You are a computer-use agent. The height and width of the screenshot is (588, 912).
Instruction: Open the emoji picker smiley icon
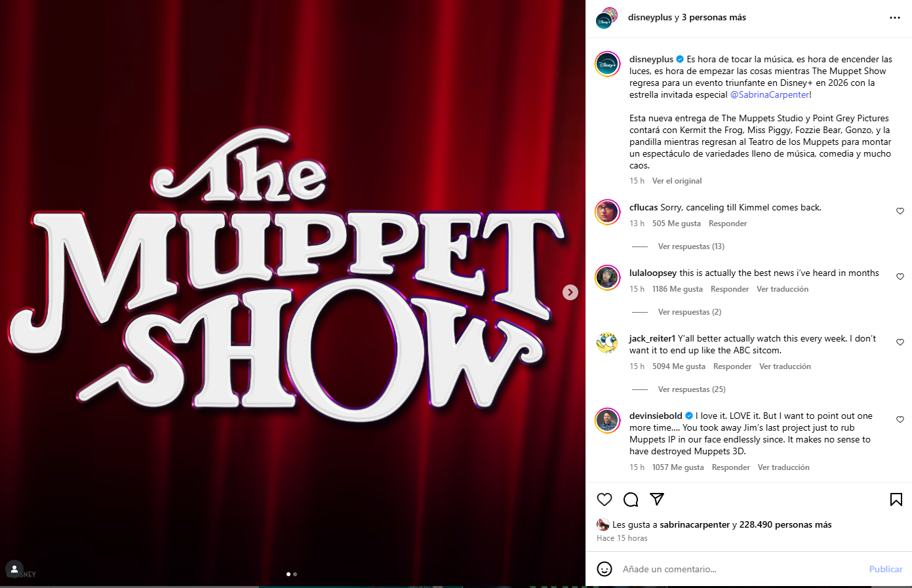pyautogui.click(x=605, y=569)
